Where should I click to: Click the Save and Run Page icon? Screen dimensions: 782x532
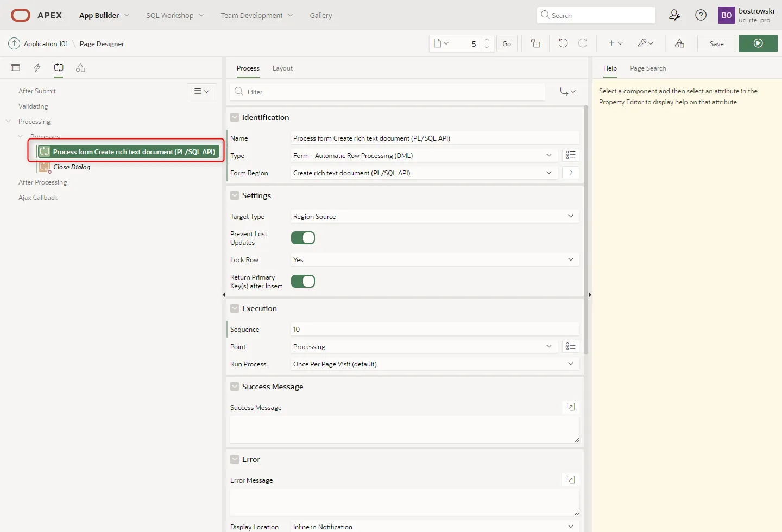[x=758, y=43]
